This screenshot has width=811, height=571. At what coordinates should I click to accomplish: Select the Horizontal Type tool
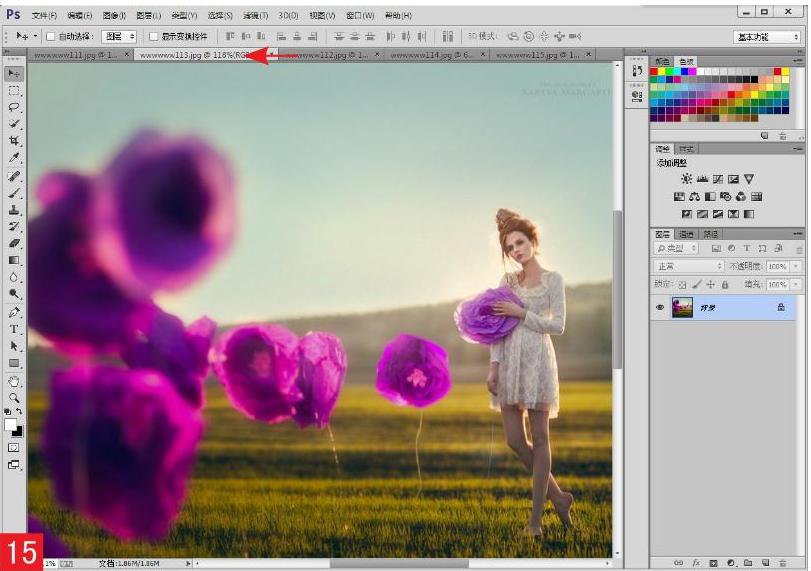point(14,329)
